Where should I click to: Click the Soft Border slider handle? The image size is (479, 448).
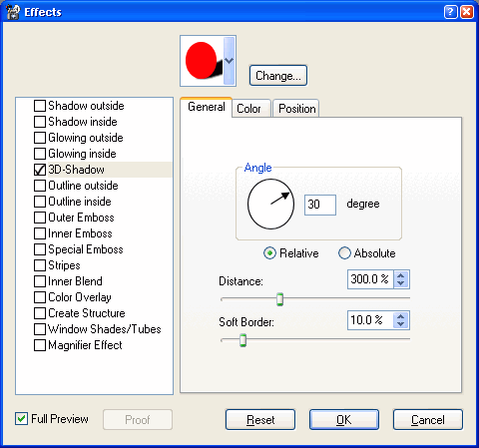243,340
